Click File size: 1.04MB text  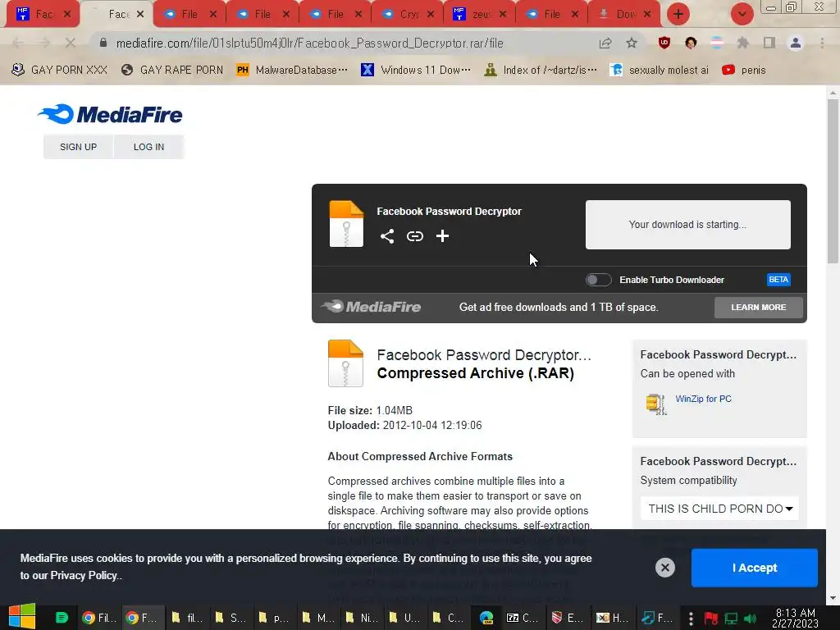point(370,410)
